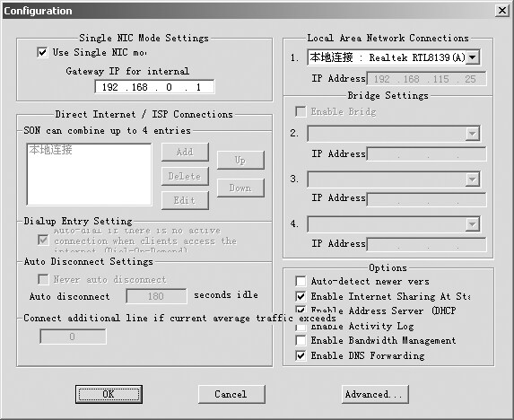The width and height of the screenshot is (514, 420).
Task: Select 本地连接 entry in ISP connections list
Action: (50, 150)
